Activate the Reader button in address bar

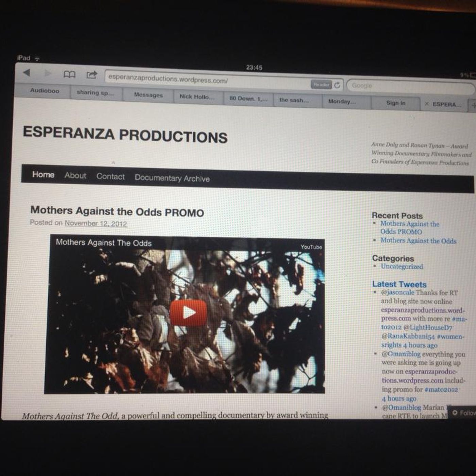click(x=321, y=84)
